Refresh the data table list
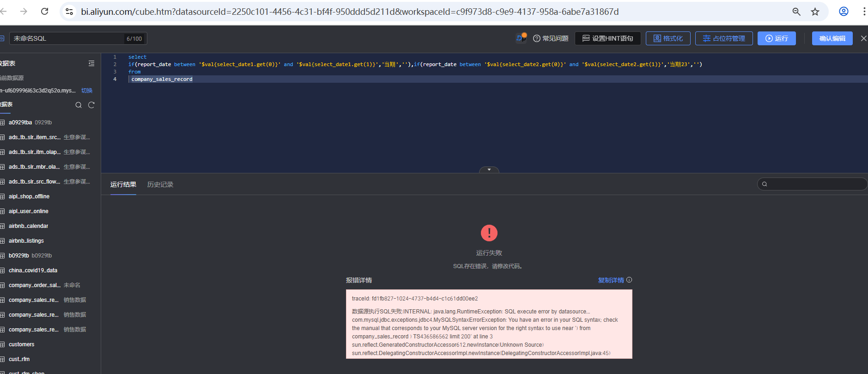The height and width of the screenshot is (374, 868). tap(91, 105)
